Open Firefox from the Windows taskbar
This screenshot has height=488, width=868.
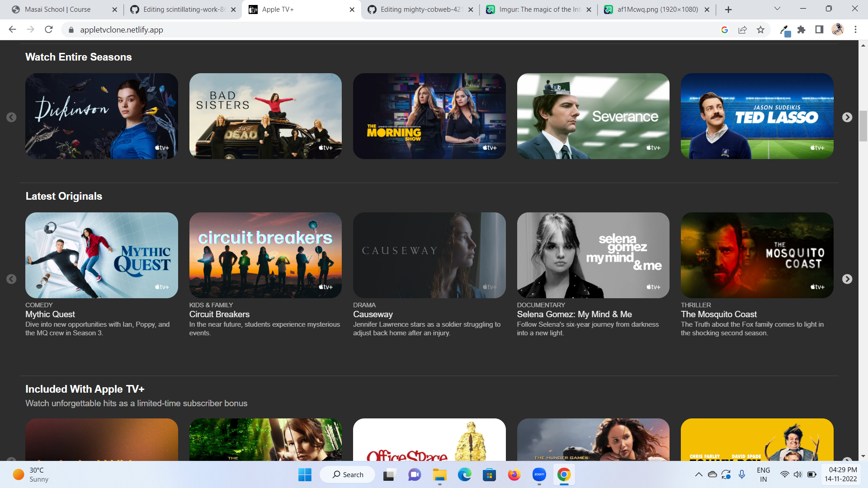click(x=514, y=474)
